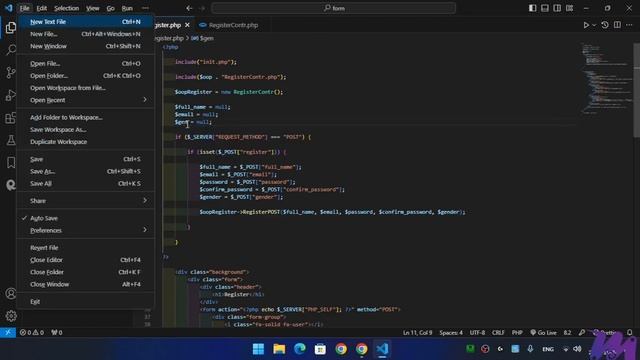
Task: Change Spaces: 4 indentation setting
Action: click(451, 332)
